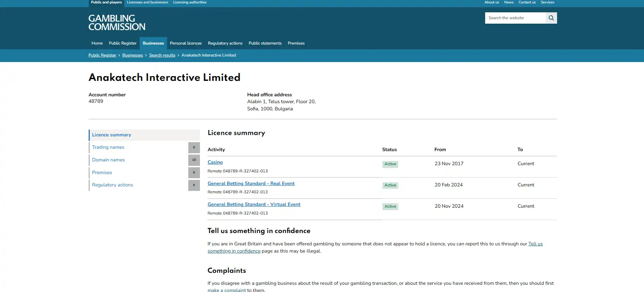
Task: Return to Search results breadcrumb
Action: pos(162,55)
